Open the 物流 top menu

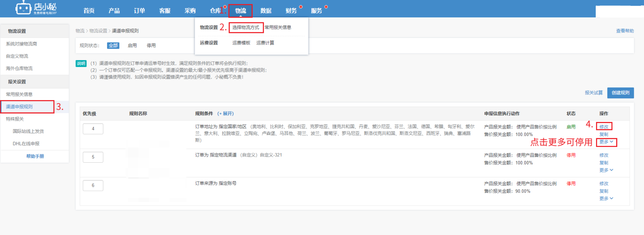click(x=240, y=11)
